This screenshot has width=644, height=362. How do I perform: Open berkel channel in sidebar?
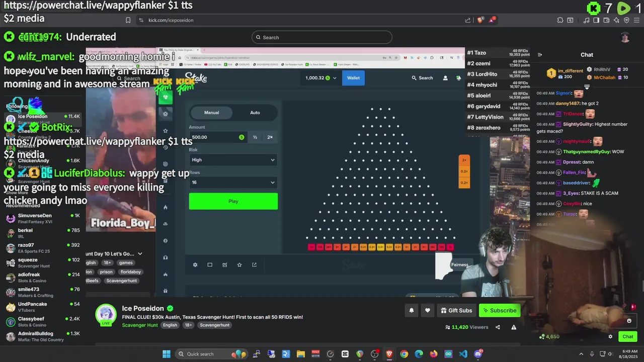(43, 233)
